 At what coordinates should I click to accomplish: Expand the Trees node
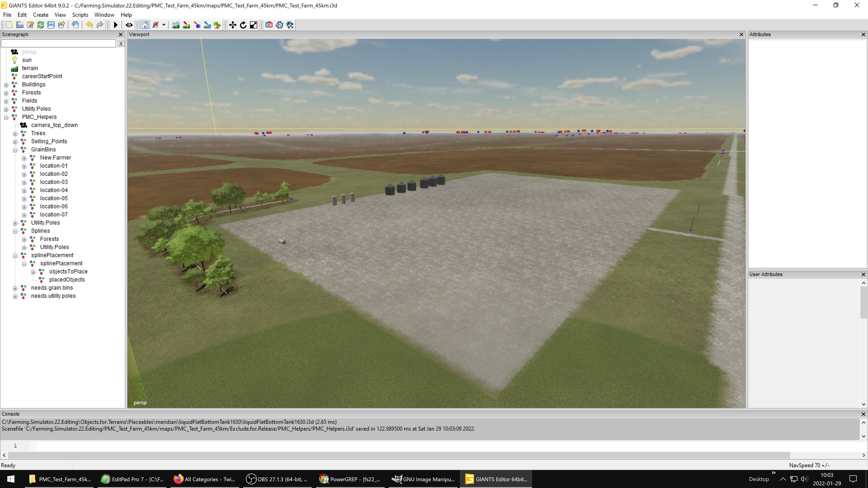coord(15,134)
